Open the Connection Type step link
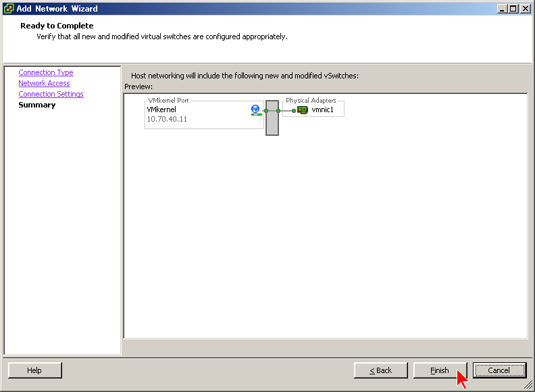The height and width of the screenshot is (392, 535). point(46,72)
